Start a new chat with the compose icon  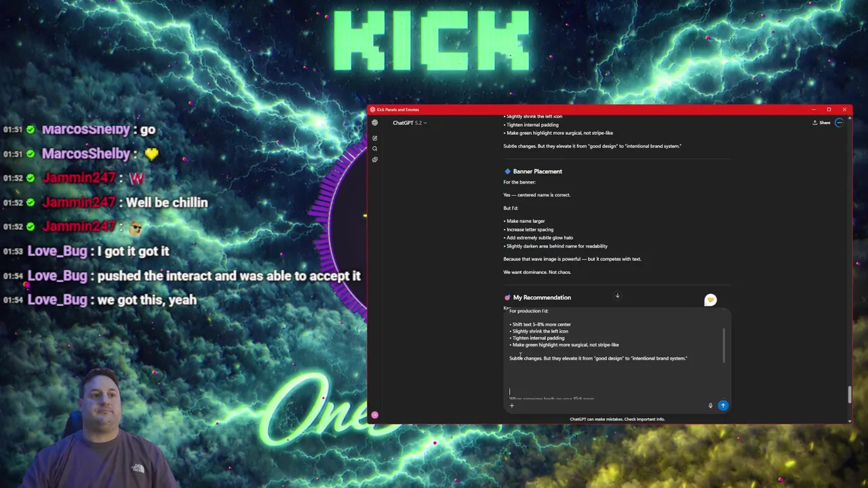coord(374,138)
